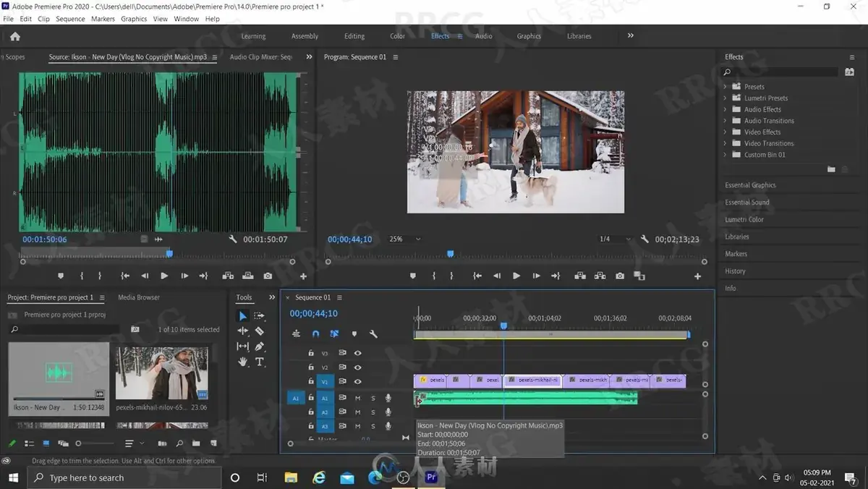Toggle Comparison View in Program monitor
868x489 pixels.
pyautogui.click(x=639, y=276)
